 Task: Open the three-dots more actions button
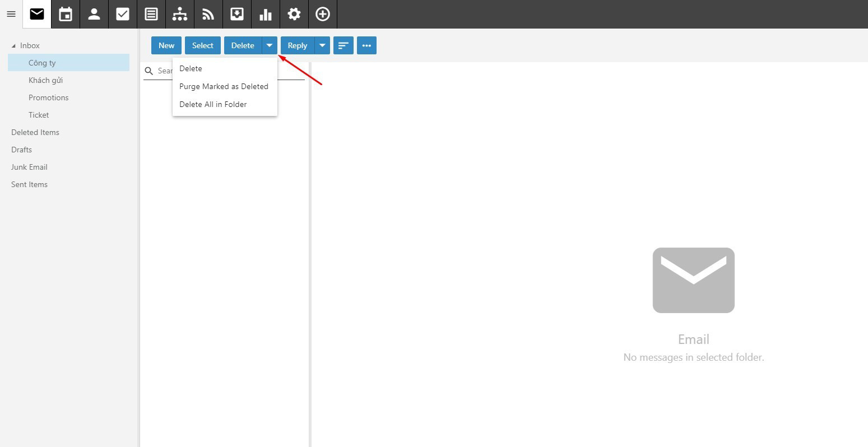(366, 45)
